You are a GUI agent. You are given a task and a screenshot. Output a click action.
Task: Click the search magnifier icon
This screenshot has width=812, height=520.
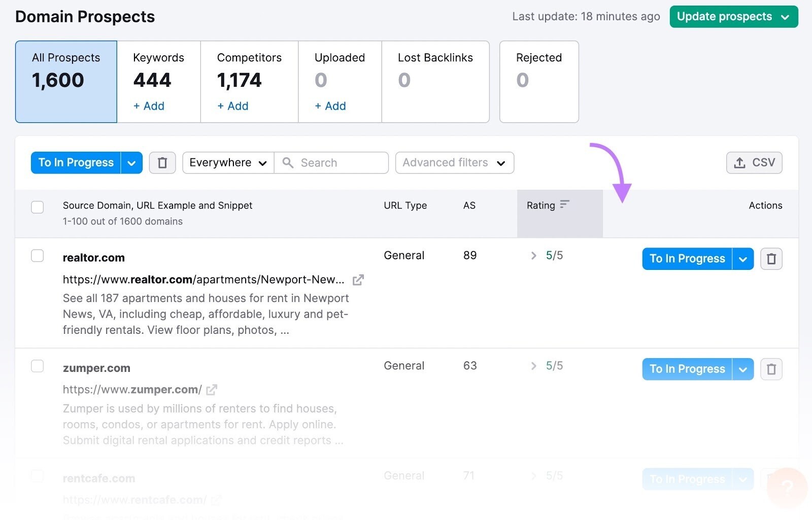click(288, 163)
